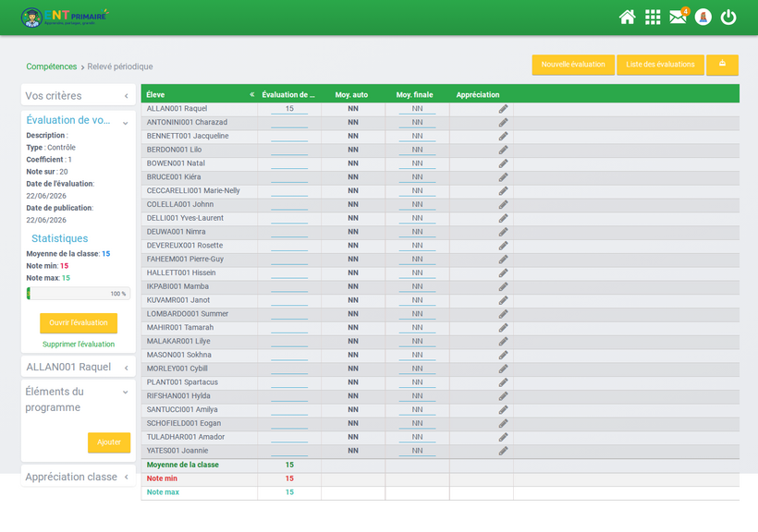Log out with the power icon
This screenshot has width=758, height=532.
(x=728, y=18)
